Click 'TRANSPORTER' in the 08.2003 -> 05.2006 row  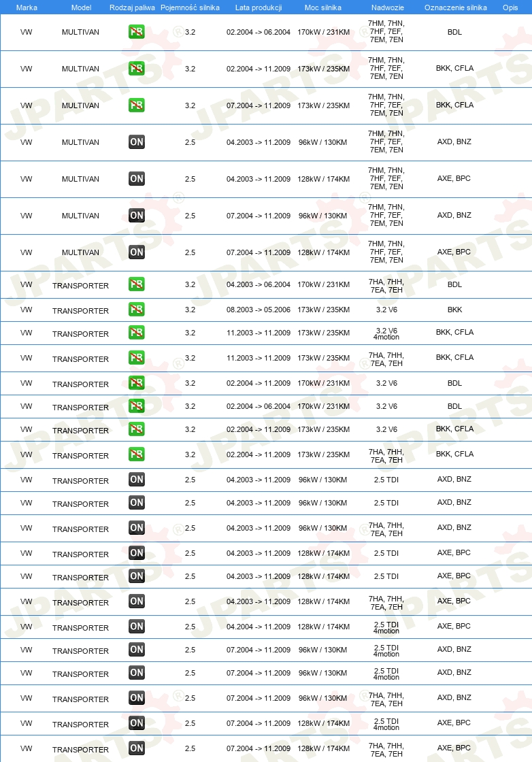[81, 310]
